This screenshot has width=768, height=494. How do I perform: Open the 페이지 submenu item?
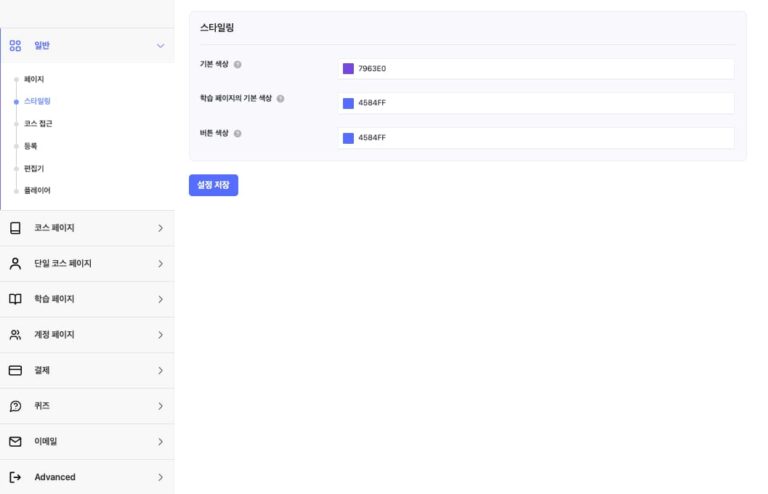tap(34, 79)
